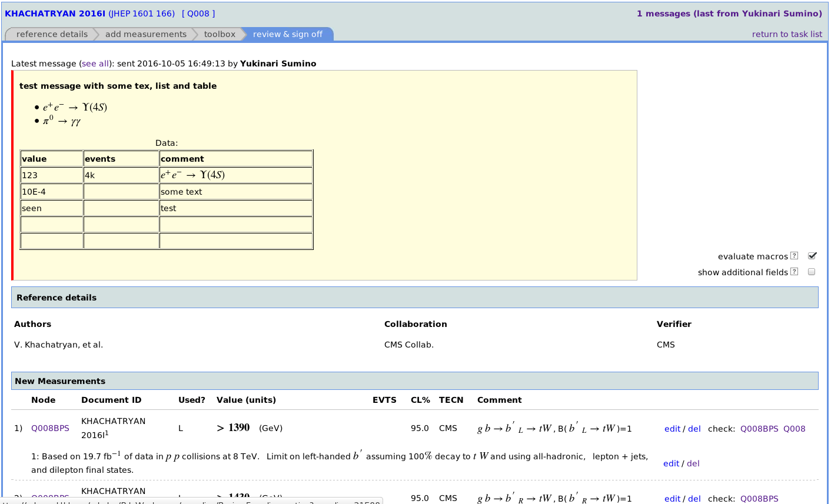Screen dimensions: 831x504
Task: Delete footnote about 19.7 fb data
Action: [693, 463]
